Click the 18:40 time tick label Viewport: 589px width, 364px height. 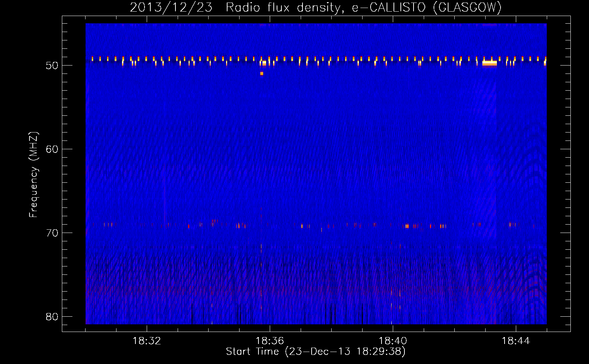(393, 341)
